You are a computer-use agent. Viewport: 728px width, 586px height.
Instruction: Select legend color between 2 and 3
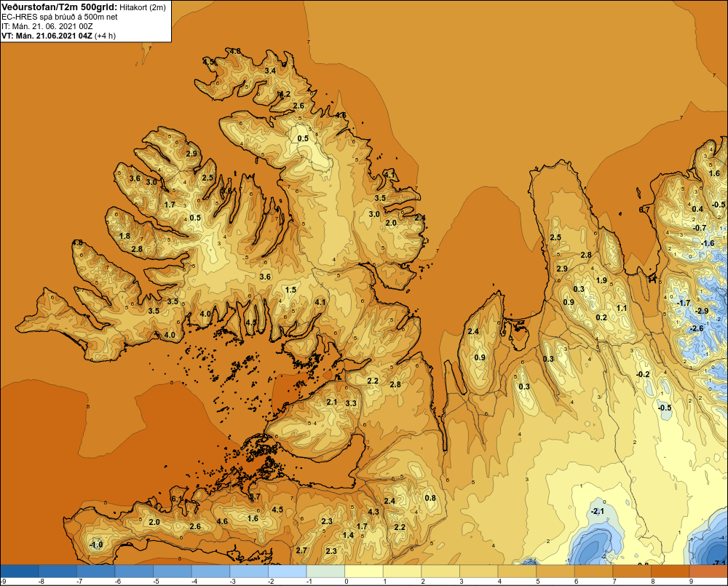[440, 571]
